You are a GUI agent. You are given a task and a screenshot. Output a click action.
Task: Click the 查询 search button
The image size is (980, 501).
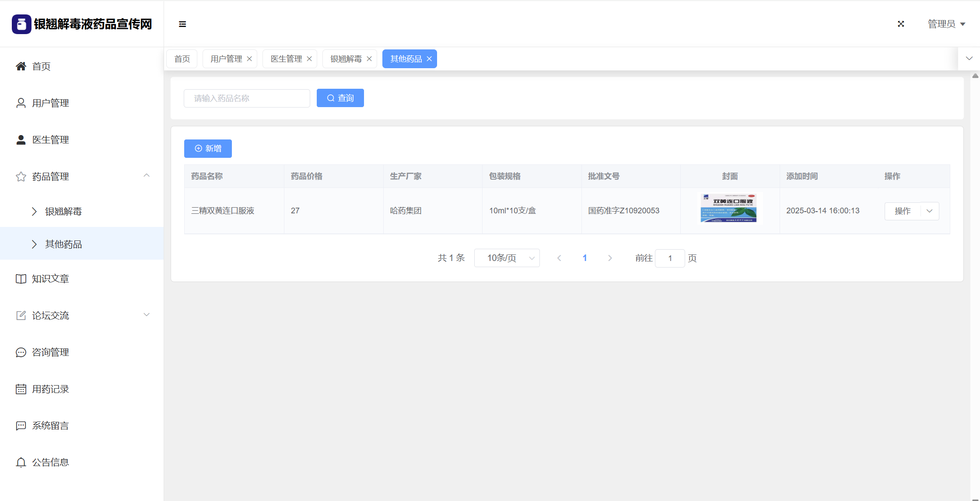pos(340,98)
